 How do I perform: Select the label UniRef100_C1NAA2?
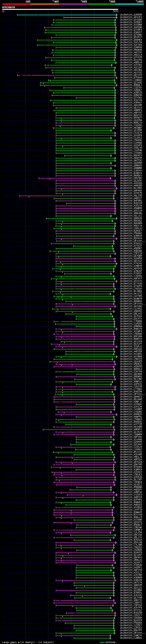coord(131,80)
